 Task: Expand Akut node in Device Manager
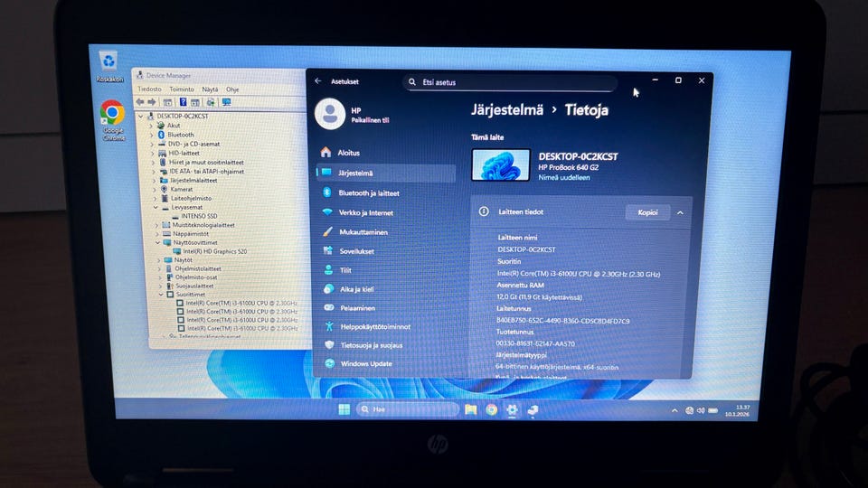click(x=151, y=126)
